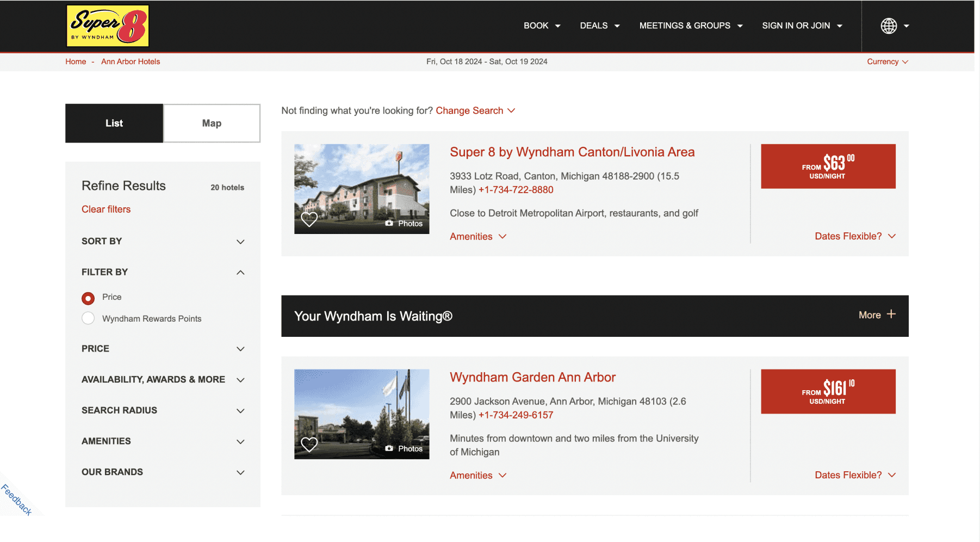Click the Fri, Oct 18 2024 date range text
This screenshot has width=980, height=542.
point(487,61)
